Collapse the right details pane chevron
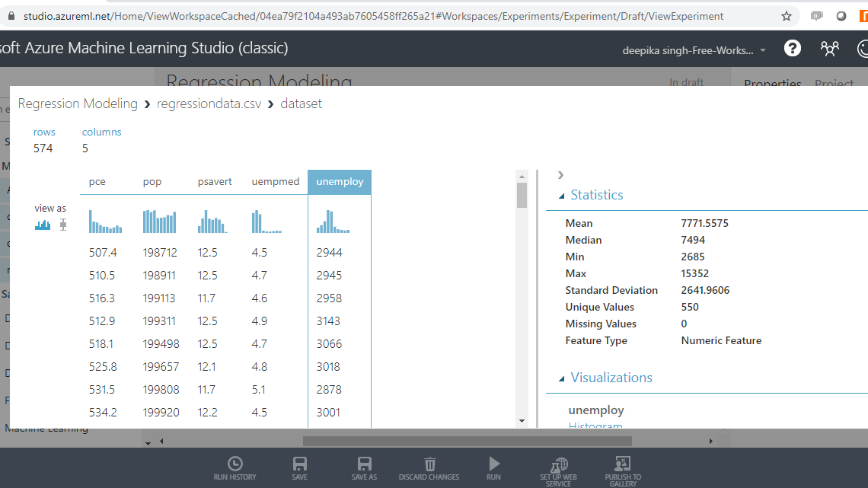Image resolution: width=868 pixels, height=488 pixels. [560, 175]
